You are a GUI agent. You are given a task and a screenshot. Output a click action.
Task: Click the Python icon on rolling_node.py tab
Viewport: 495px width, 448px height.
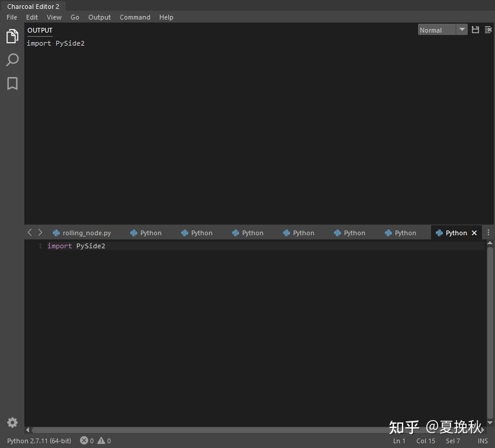click(x=56, y=232)
